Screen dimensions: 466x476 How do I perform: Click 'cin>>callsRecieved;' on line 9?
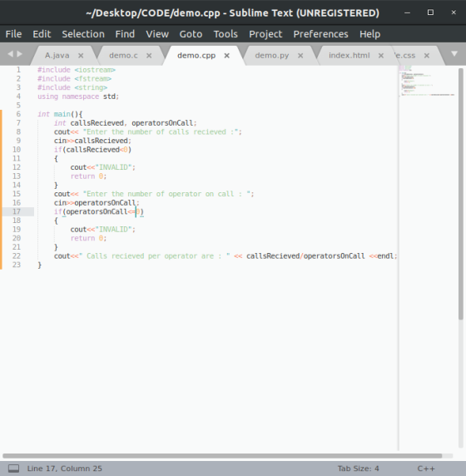(x=92, y=141)
